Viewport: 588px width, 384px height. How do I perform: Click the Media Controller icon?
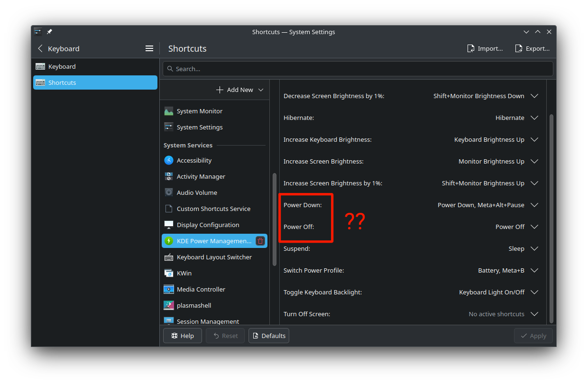(x=168, y=289)
